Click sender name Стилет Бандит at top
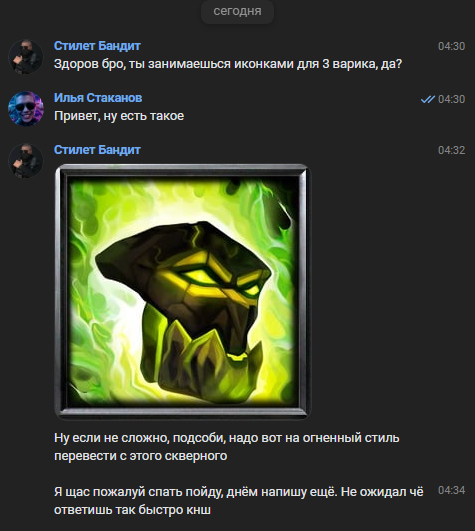This screenshot has width=475, height=531. 97,46
